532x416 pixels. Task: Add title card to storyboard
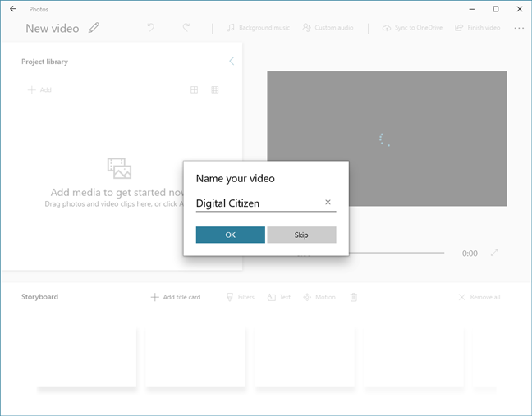(x=176, y=297)
